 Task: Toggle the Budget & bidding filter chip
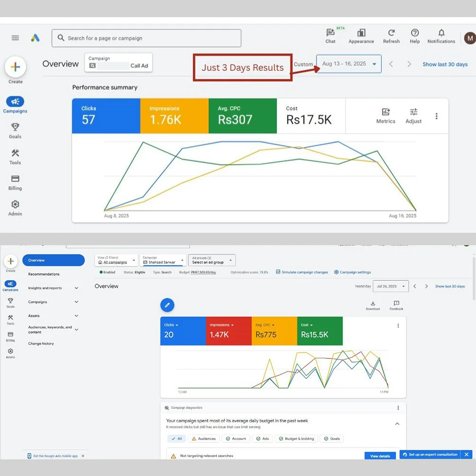[297, 438]
